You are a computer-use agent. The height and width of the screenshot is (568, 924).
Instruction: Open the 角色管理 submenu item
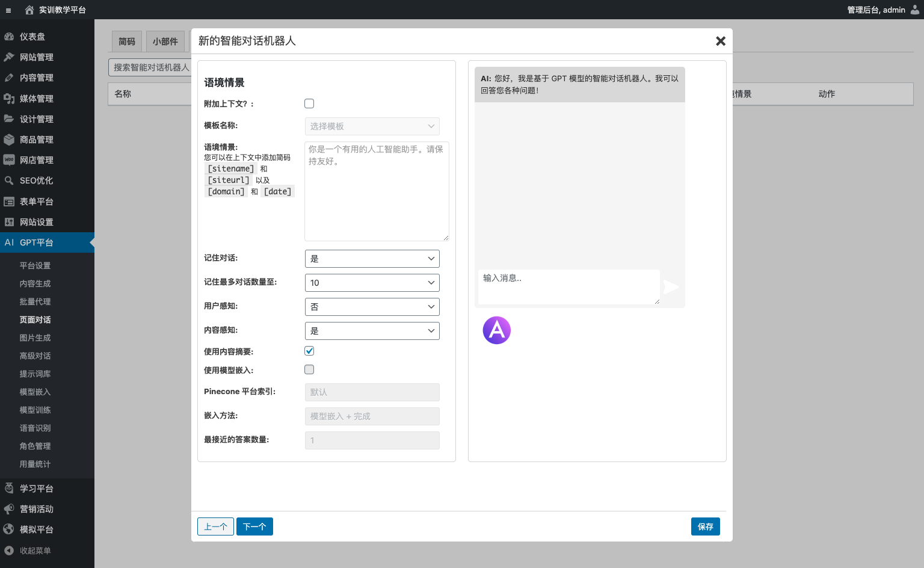point(35,446)
